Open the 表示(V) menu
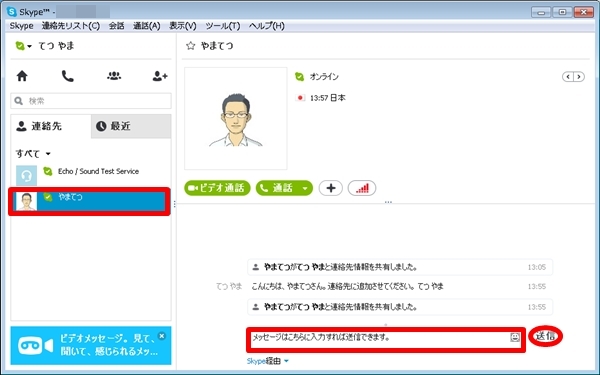The width and height of the screenshot is (600, 375). [183, 26]
